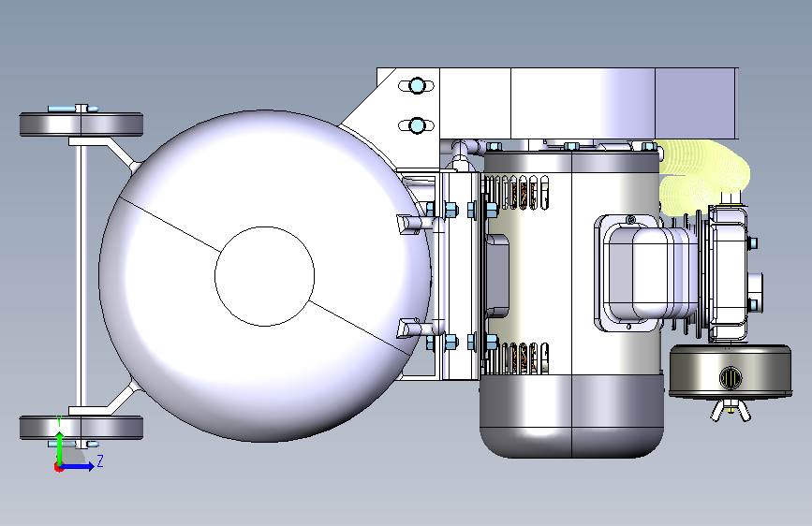Viewport: 812px width, 526px height.
Task: Pick the small circular port at tank center
Action: click(x=265, y=276)
